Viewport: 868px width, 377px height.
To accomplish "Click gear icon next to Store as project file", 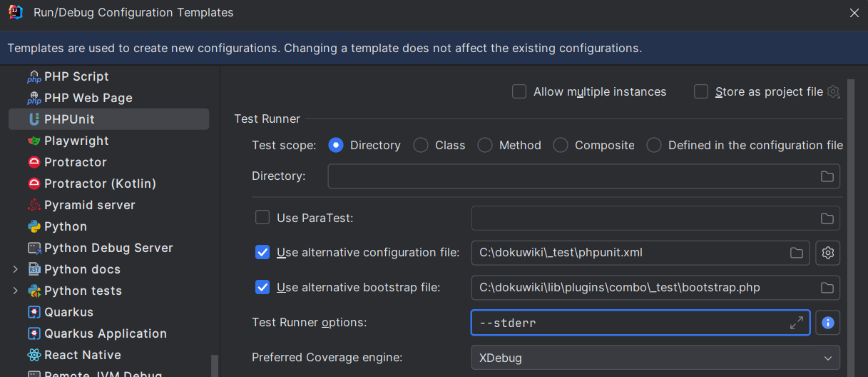I will tap(833, 92).
